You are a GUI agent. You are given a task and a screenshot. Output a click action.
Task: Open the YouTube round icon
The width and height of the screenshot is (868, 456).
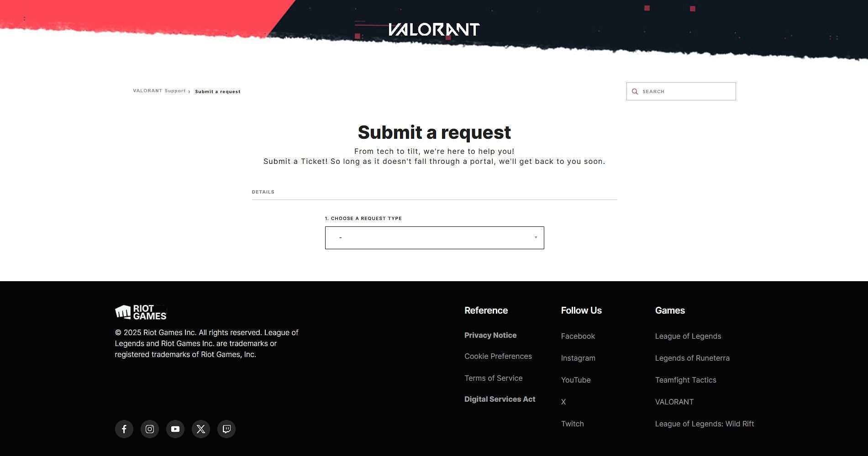coord(175,429)
